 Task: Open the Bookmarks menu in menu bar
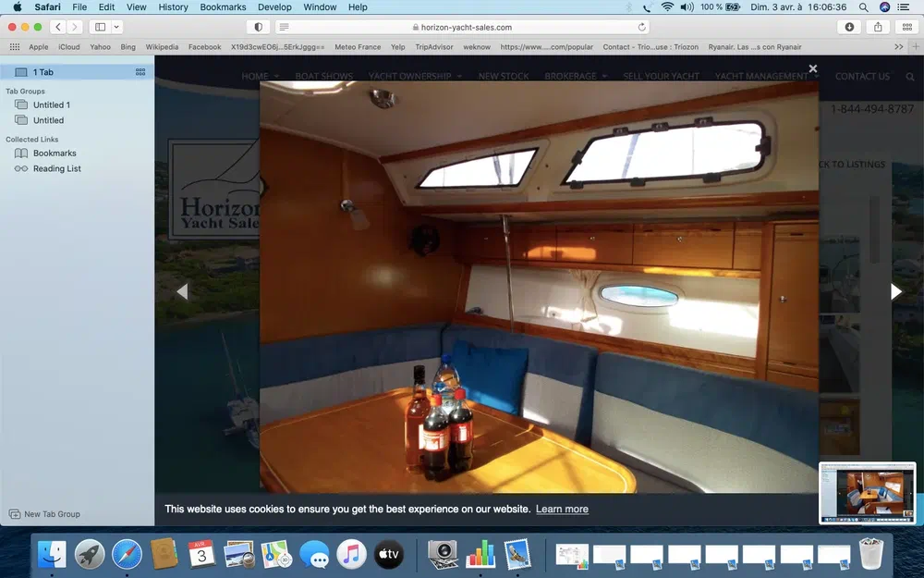pos(223,6)
